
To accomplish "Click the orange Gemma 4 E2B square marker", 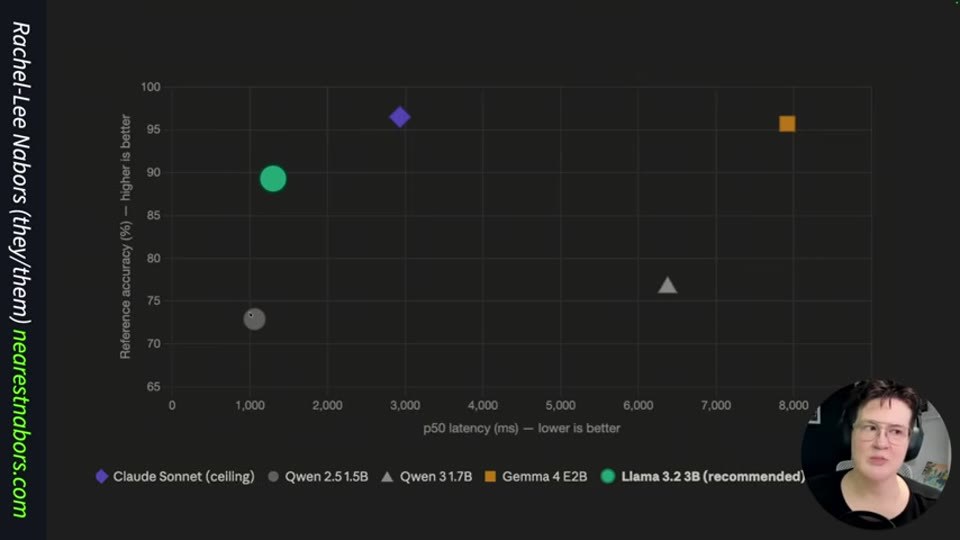I will [787, 124].
